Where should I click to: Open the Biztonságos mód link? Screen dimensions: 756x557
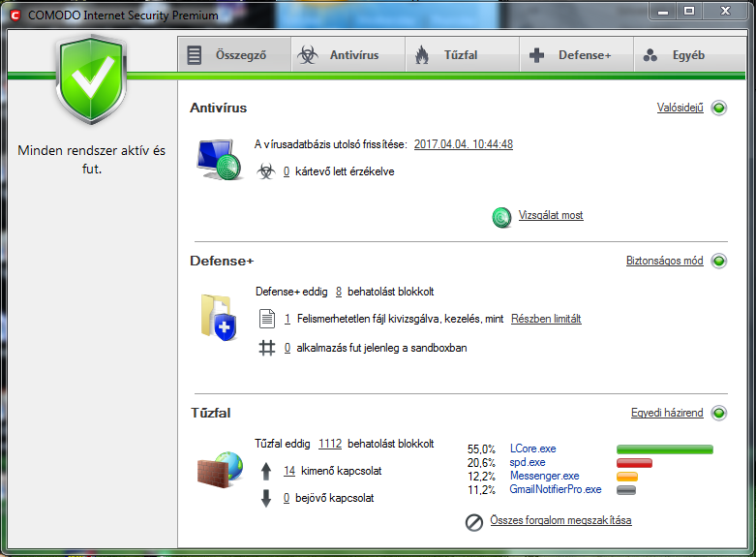click(x=664, y=261)
